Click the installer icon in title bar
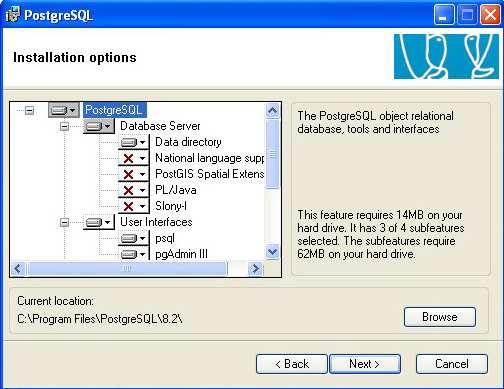504x389 pixels. tap(13, 15)
